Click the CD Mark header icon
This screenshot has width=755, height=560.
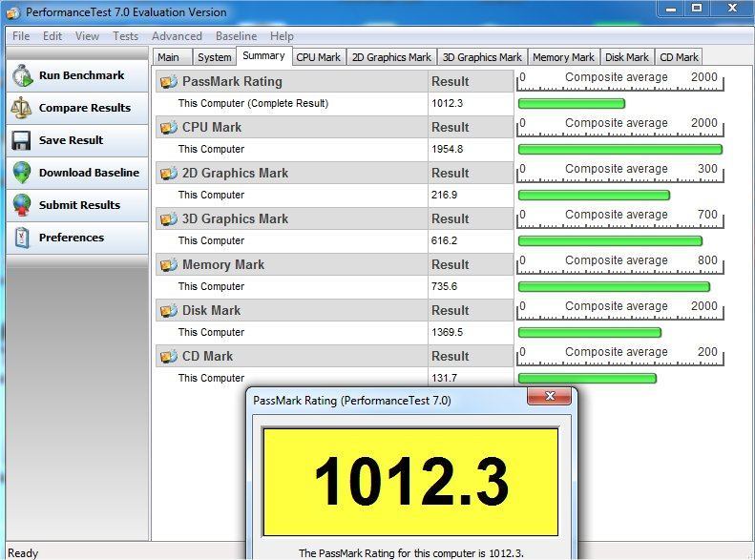click(169, 357)
